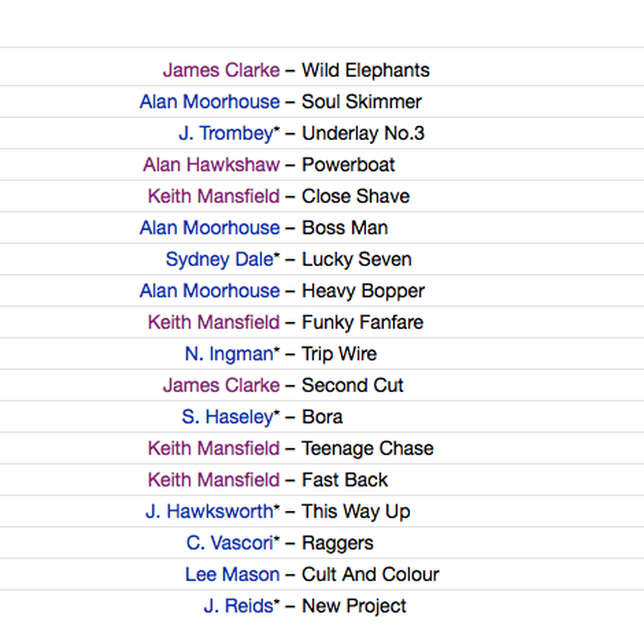This screenshot has height=644, width=644.
Task: Open Keith Mansfield link beside Fast Back
Action: pyautogui.click(x=214, y=480)
